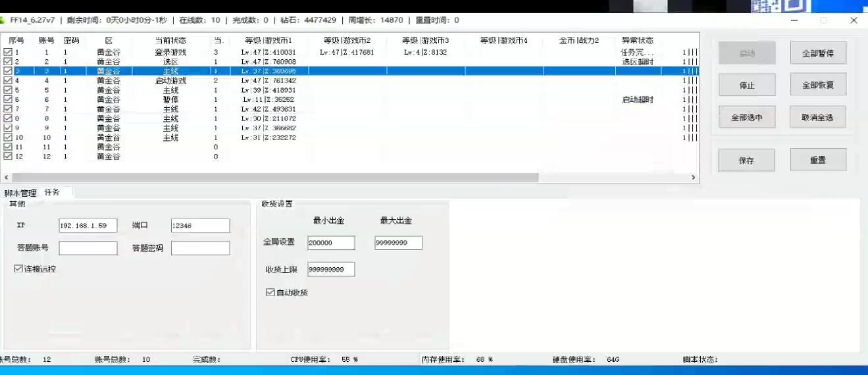The height and width of the screenshot is (375, 868).
Task: Toggle the checkbox for row 12
Action: point(8,157)
